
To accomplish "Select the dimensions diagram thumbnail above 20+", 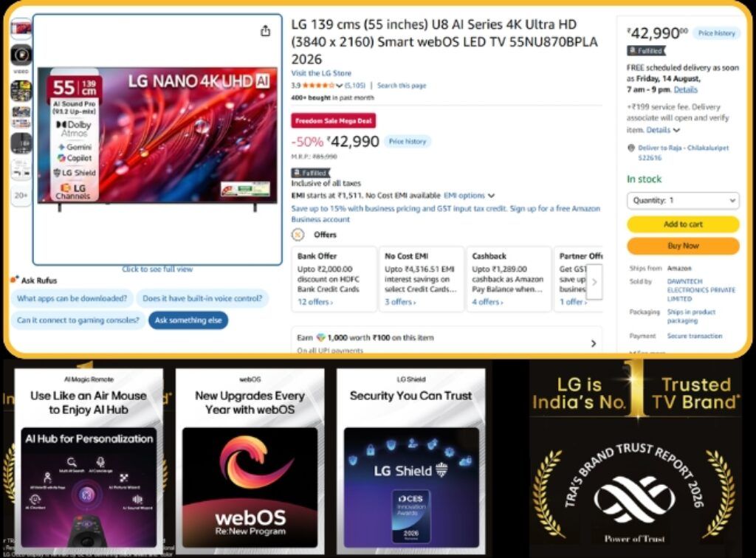I will [x=21, y=170].
